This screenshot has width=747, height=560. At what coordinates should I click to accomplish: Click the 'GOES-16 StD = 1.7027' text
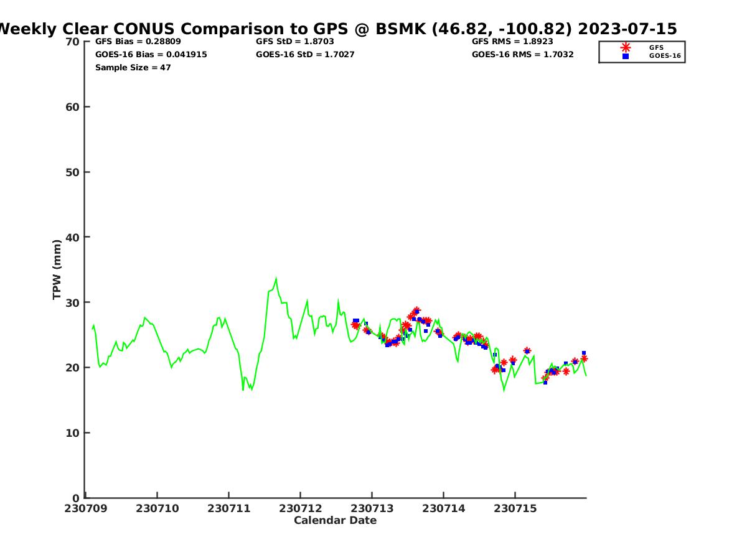click(x=306, y=54)
